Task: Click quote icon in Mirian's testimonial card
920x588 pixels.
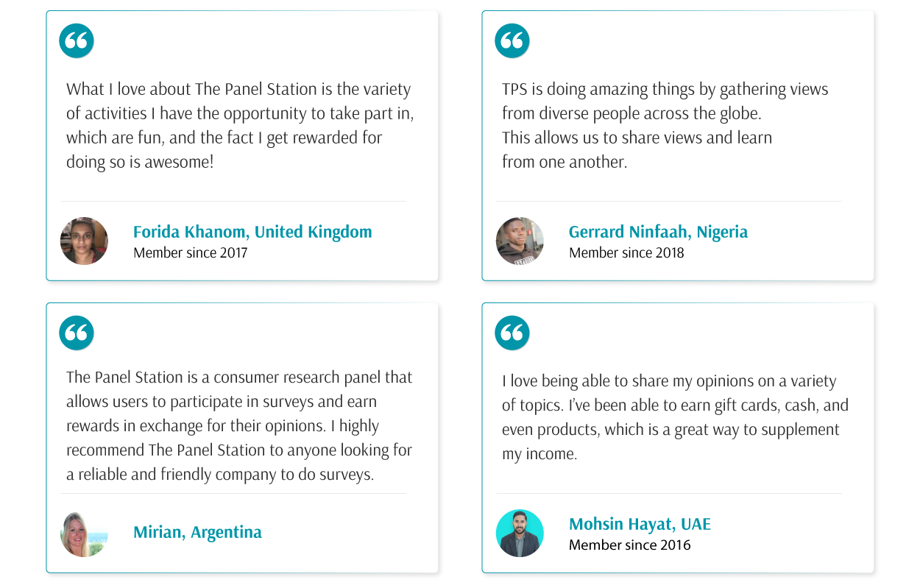Action: click(x=77, y=333)
